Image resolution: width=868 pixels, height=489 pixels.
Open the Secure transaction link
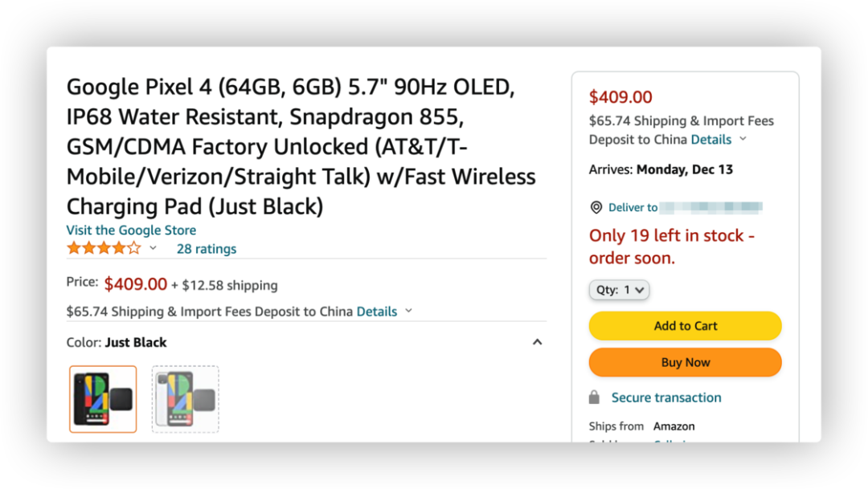(665, 397)
